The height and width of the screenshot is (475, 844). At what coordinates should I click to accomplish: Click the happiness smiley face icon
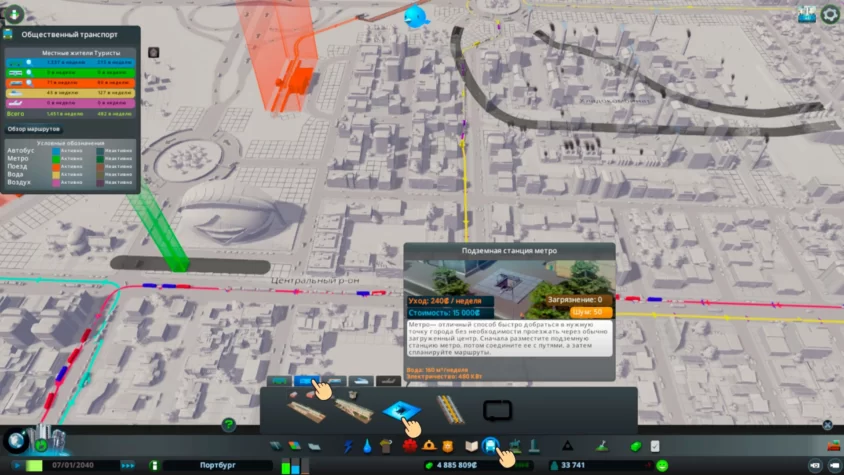point(662,465)
